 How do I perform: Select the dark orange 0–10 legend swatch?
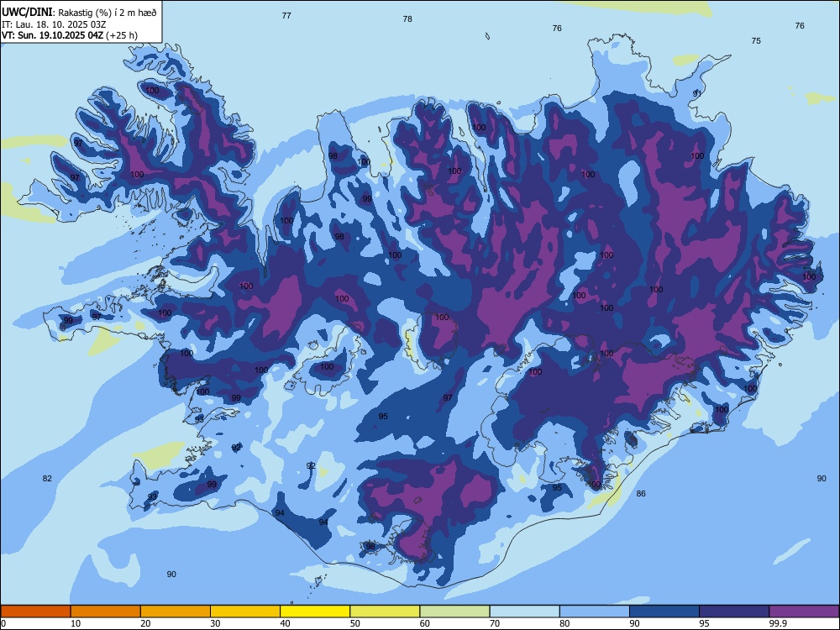pos(35,612)
